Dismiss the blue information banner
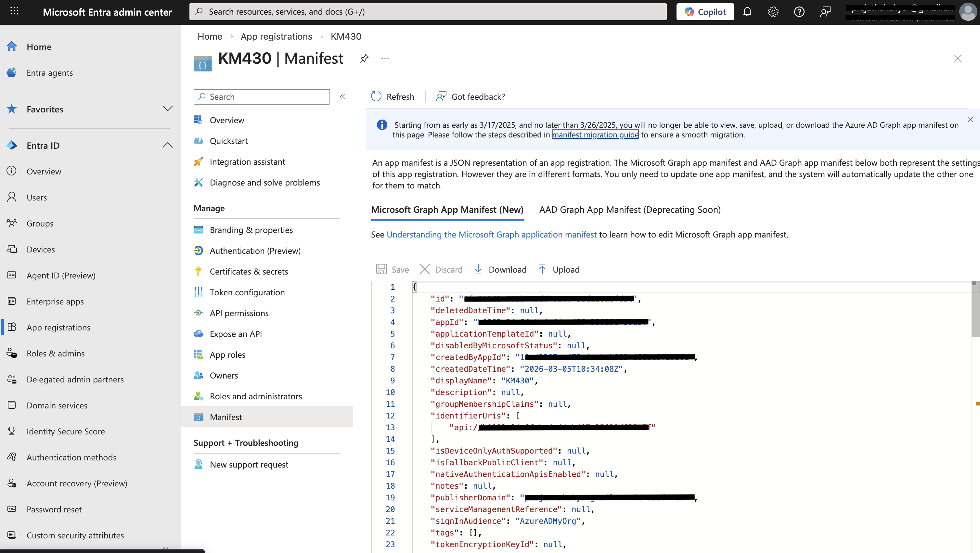The height and width of the screenshot is (553, 980). 970,120
